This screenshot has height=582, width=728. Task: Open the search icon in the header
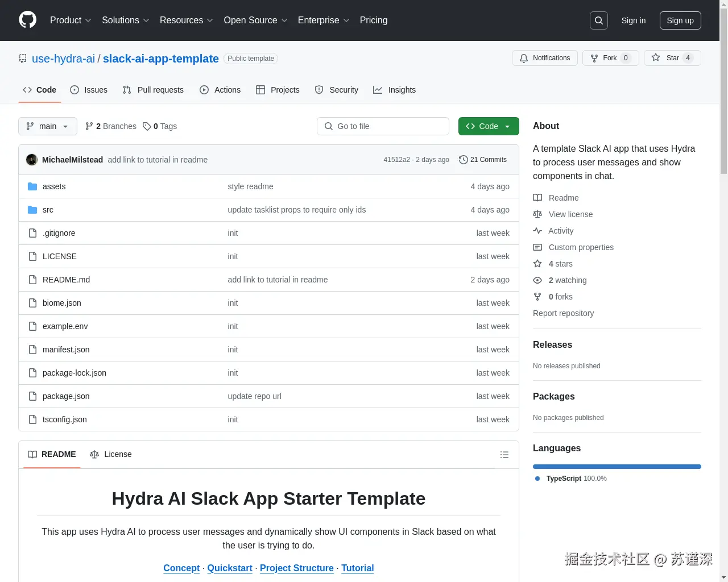point(598,20)
